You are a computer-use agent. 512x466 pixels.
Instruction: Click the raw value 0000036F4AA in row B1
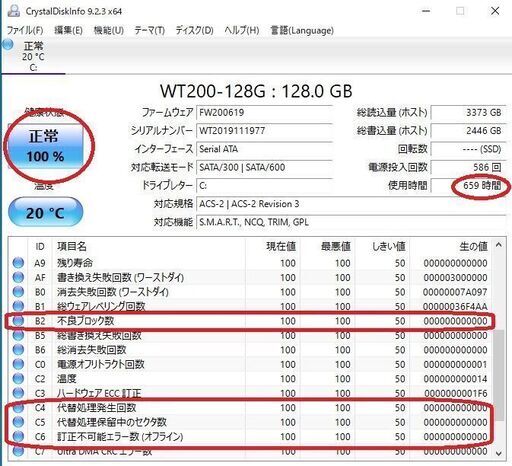click(x=455, y=306)
